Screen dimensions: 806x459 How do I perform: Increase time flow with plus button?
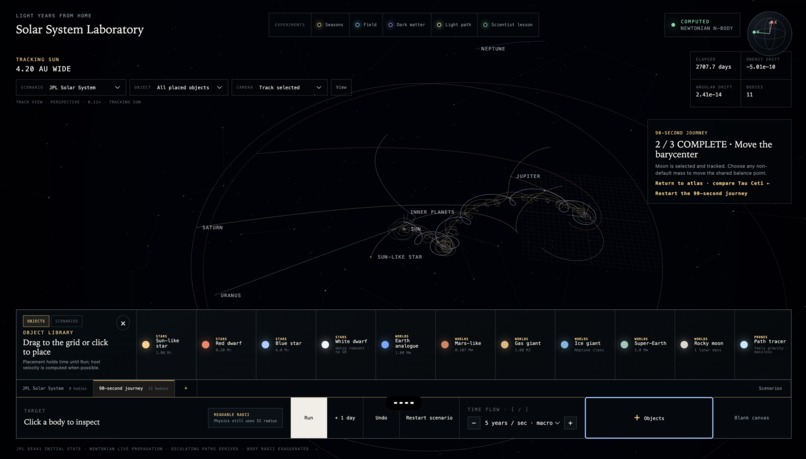[x=570, y=423]
